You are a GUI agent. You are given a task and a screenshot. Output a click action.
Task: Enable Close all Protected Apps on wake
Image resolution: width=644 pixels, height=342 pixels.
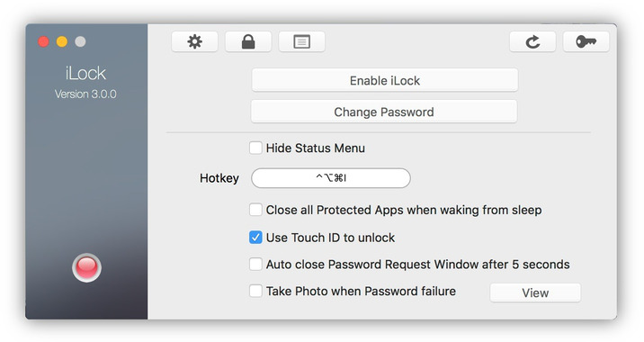[255, 210]
